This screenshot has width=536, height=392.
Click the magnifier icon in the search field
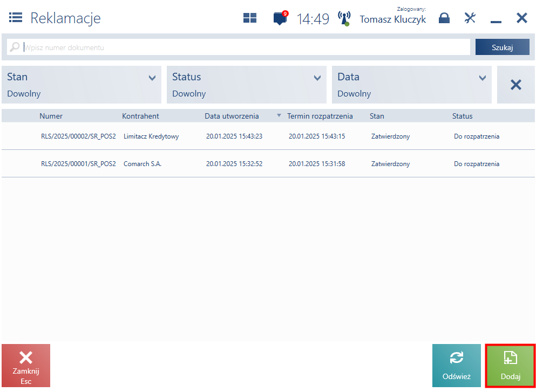point(15,47)
